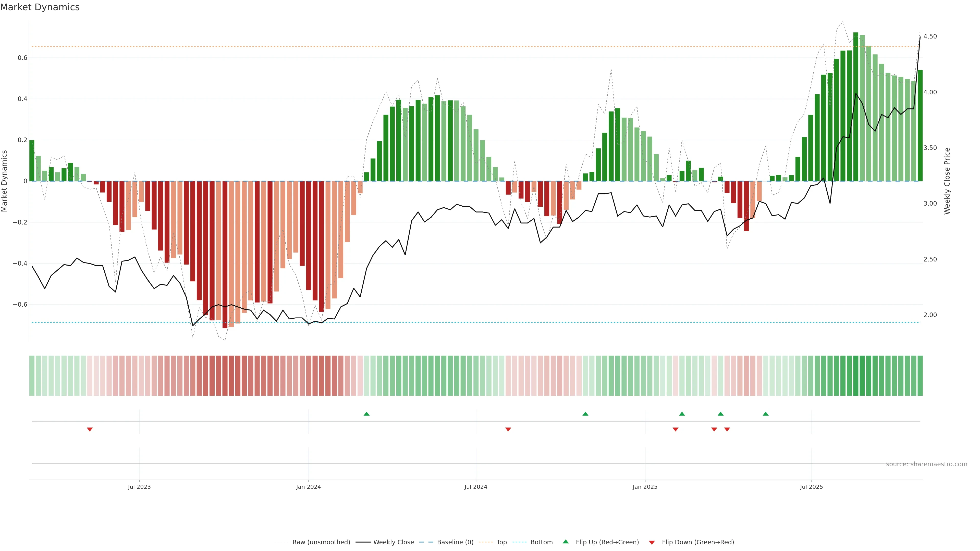Click the first green Flip Up triangle marker

(x=366, y=414)
